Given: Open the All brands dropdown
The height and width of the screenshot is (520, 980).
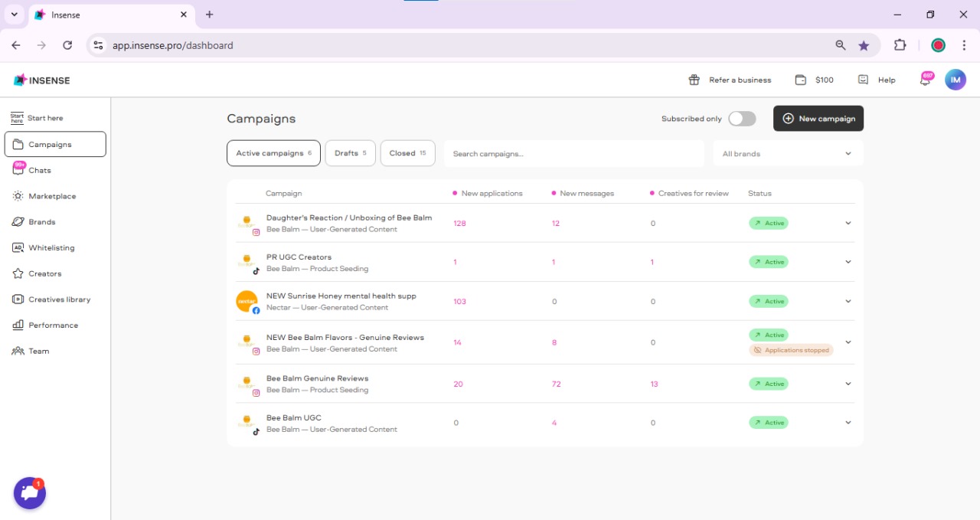Looking at the screenshot, I should point(788,153).
